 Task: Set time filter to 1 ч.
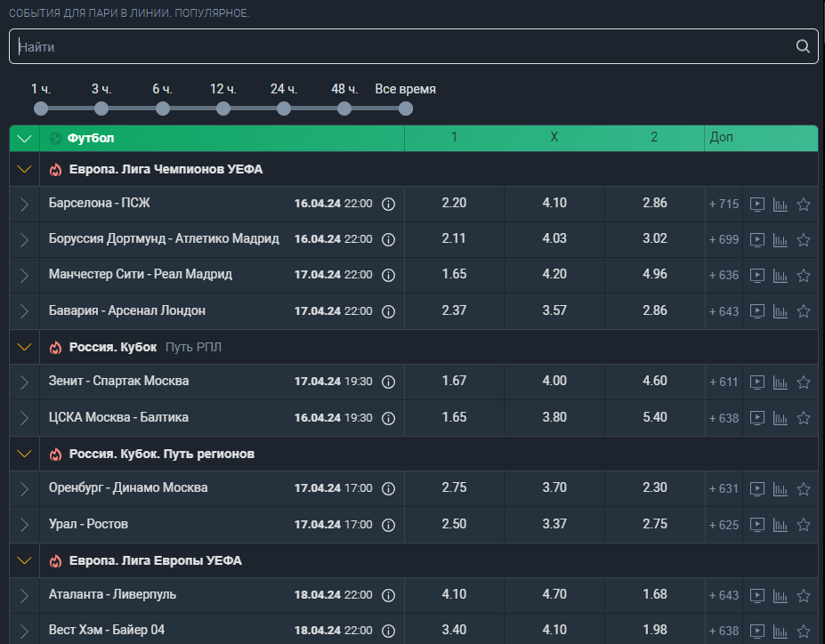point(41,109)
